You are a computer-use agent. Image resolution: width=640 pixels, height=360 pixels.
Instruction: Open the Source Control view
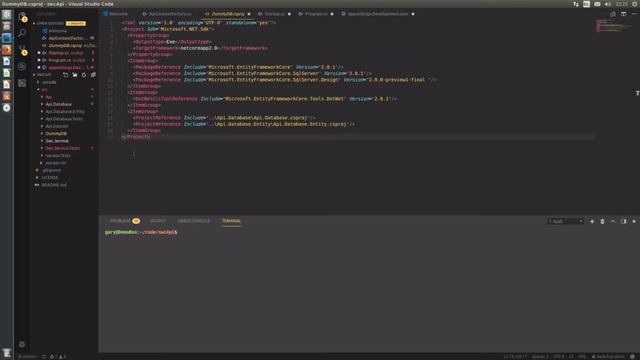[x=22, y=50]
